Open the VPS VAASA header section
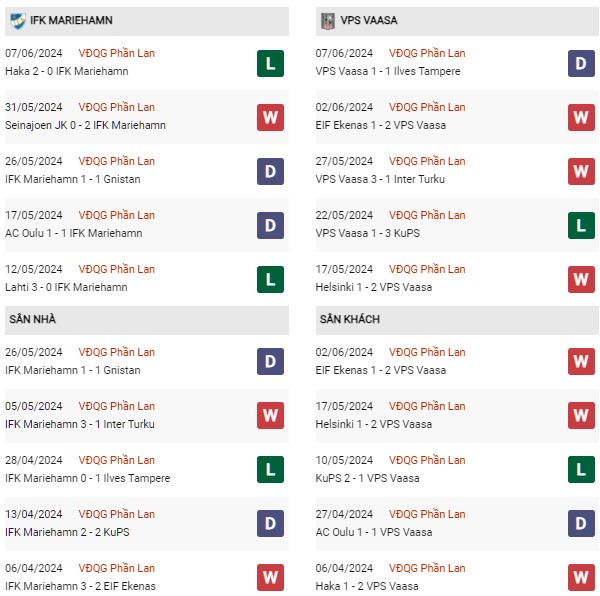 [457, 21]
